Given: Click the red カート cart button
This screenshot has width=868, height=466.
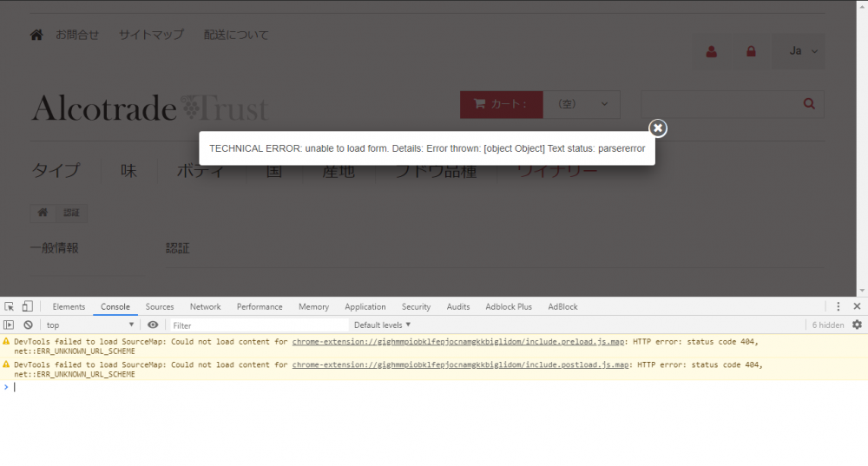Looking at the screenshot, I should [x=501, y=105].
